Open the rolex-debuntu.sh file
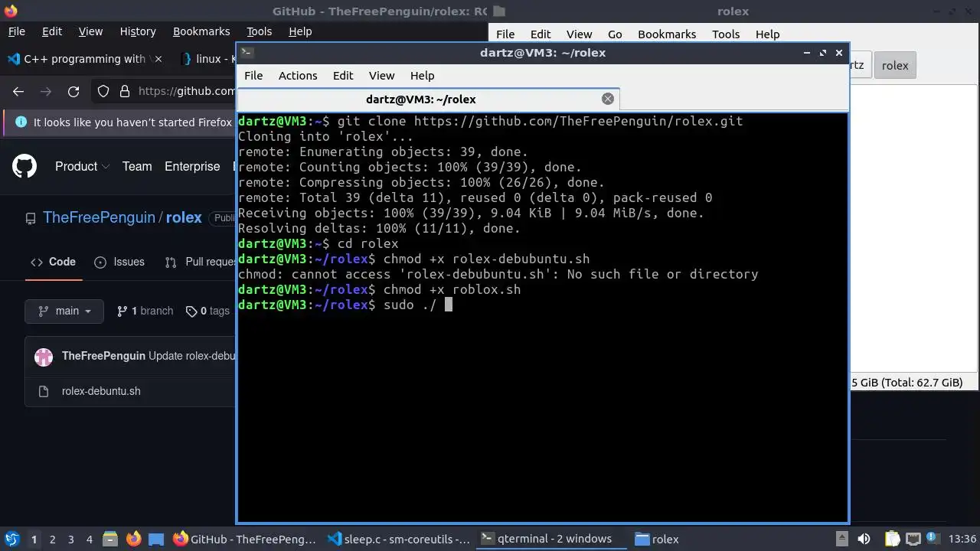The height and width of the screenshot is (551, 980). (101, 391)
